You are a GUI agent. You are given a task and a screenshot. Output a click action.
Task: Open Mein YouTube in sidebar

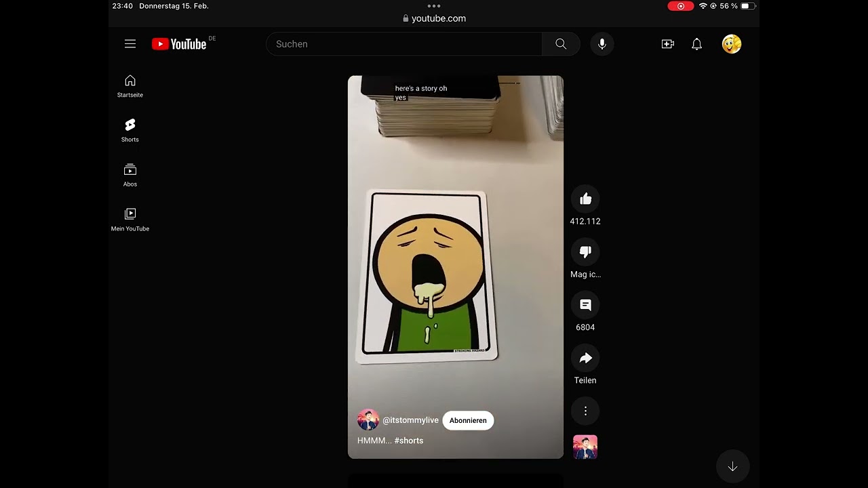[x=130, y=220]
